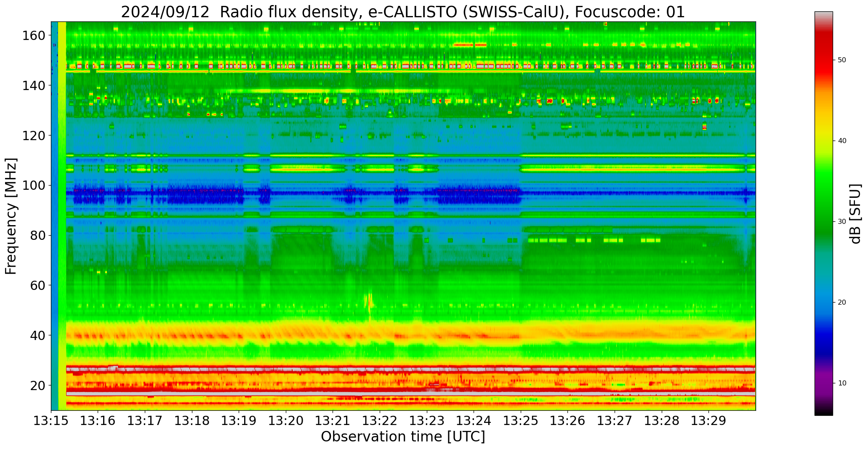Click the 13:17 time tick label

[145, 420]
